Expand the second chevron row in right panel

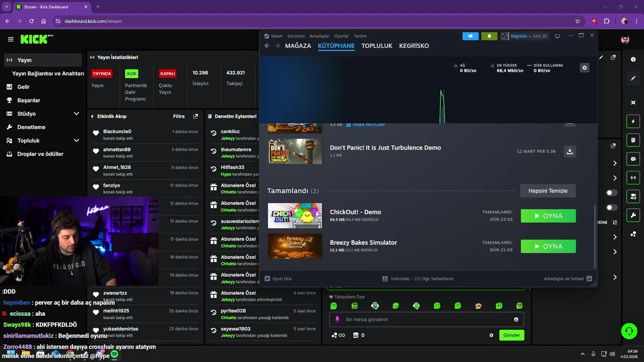tap(615, 178)
